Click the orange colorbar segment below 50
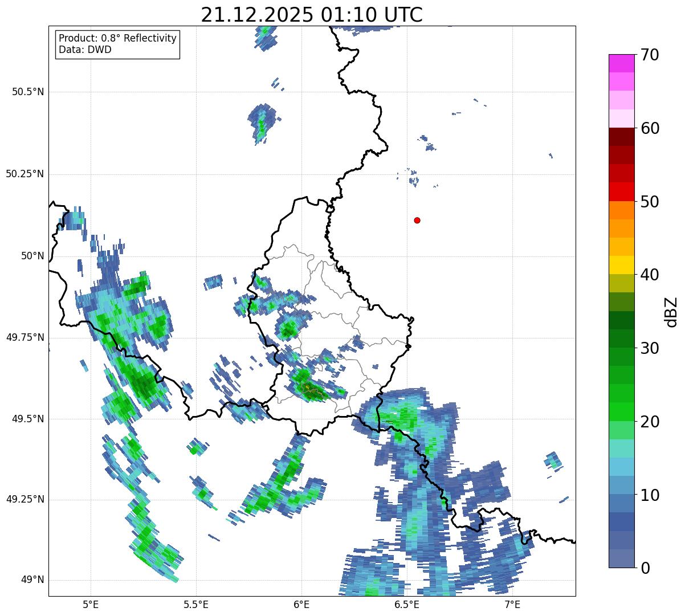Screen dimensions: 685x616 (x=621, y=210)
